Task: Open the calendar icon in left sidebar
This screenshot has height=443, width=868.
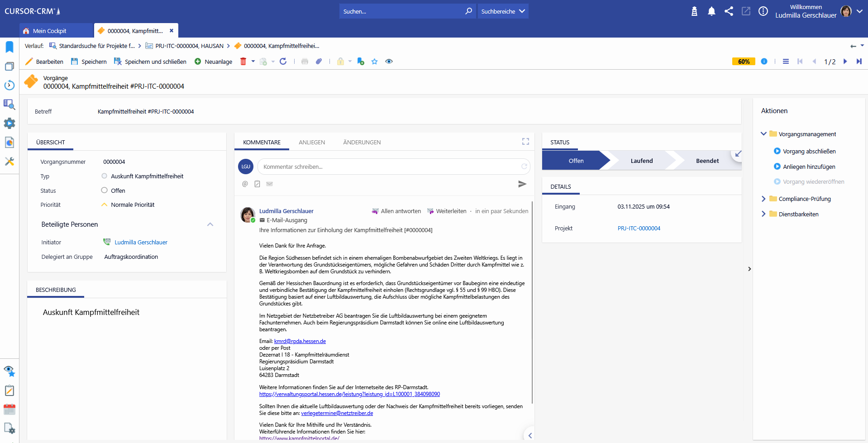Action: (x=10, y=410)
